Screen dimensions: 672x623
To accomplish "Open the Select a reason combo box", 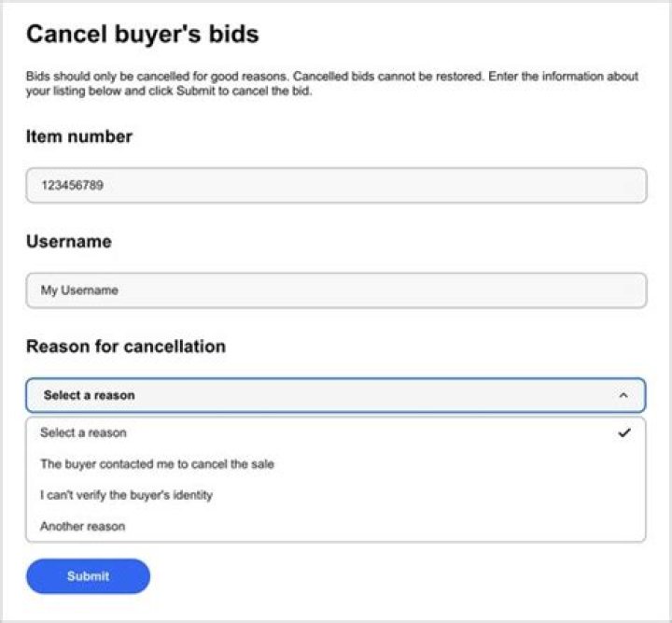I will tap(335, 396).
